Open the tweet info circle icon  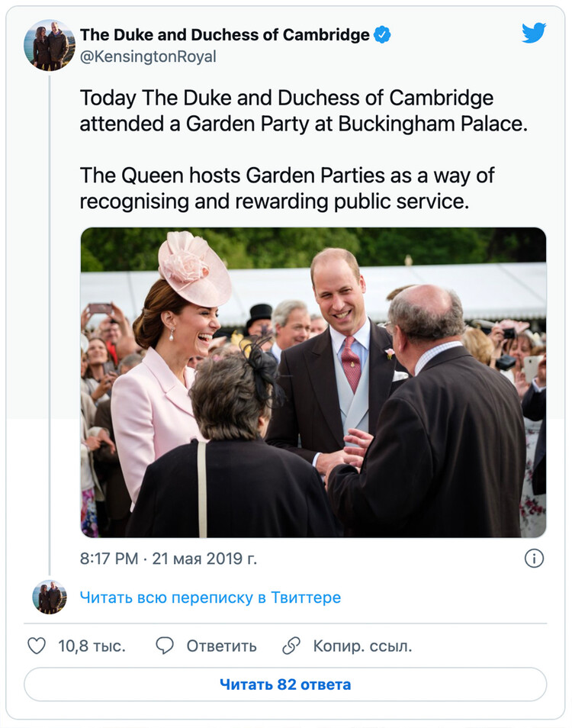point(534,559)
